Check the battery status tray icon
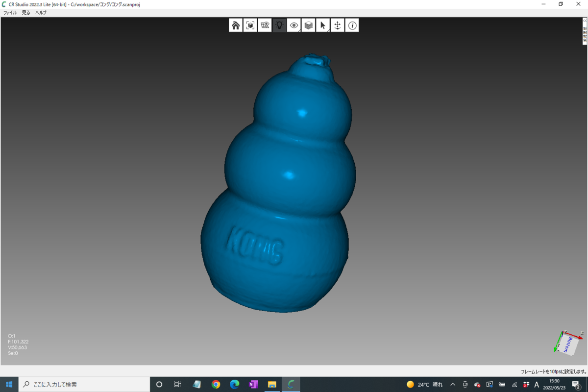Image resolution: width=588 pixels, height=392 pixels. tap(502, 385)
